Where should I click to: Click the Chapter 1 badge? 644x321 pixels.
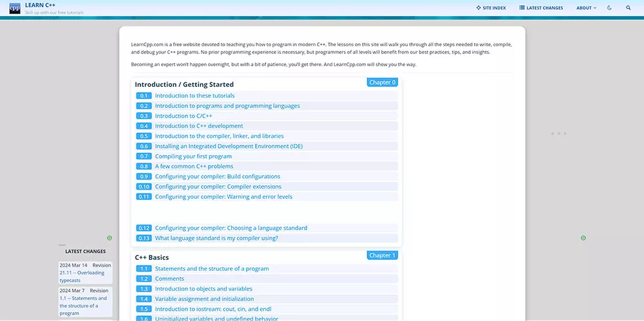[383, 255]
